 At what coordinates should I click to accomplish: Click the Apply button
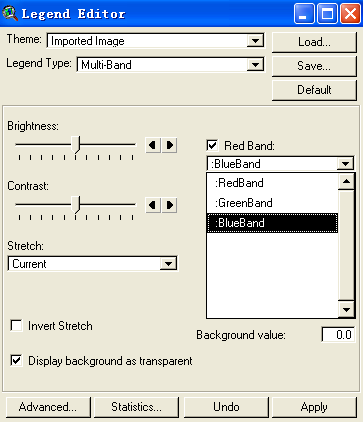coord(314,407)
